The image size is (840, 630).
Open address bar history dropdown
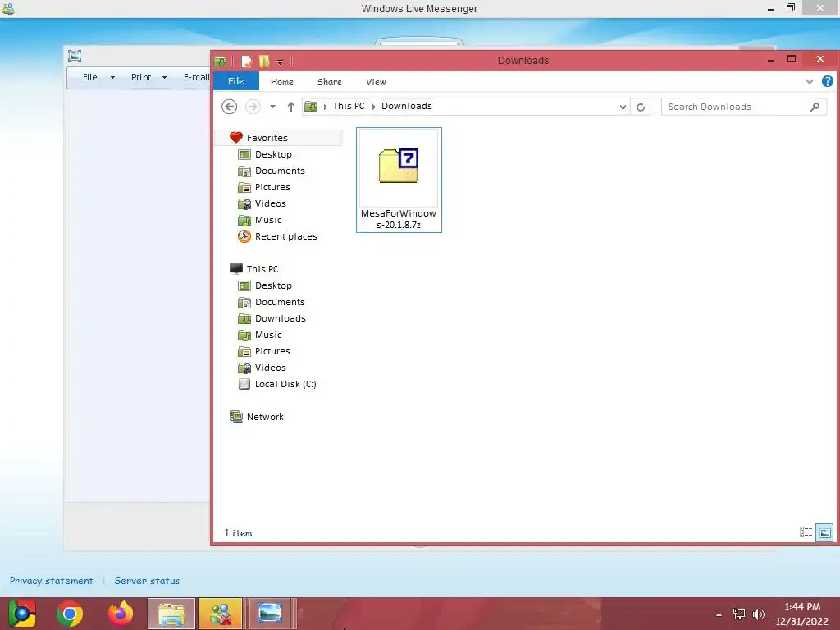[x=623, y=107]
